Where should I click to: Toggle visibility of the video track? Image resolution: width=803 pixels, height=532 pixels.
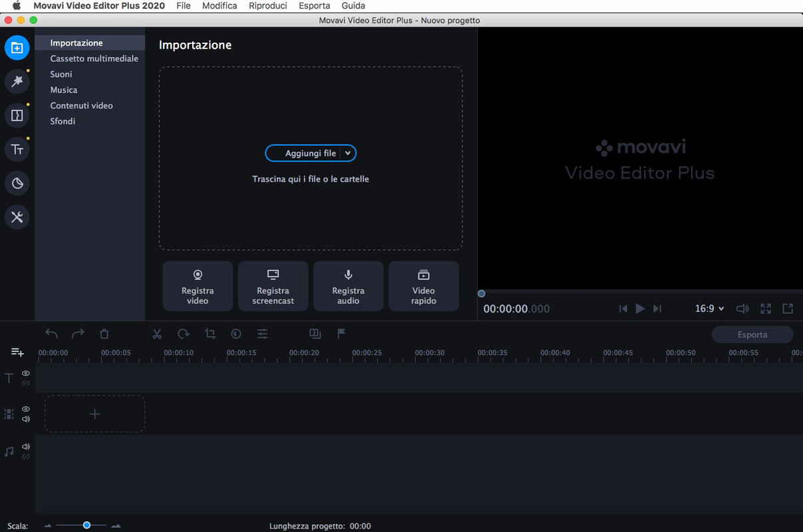26,409
